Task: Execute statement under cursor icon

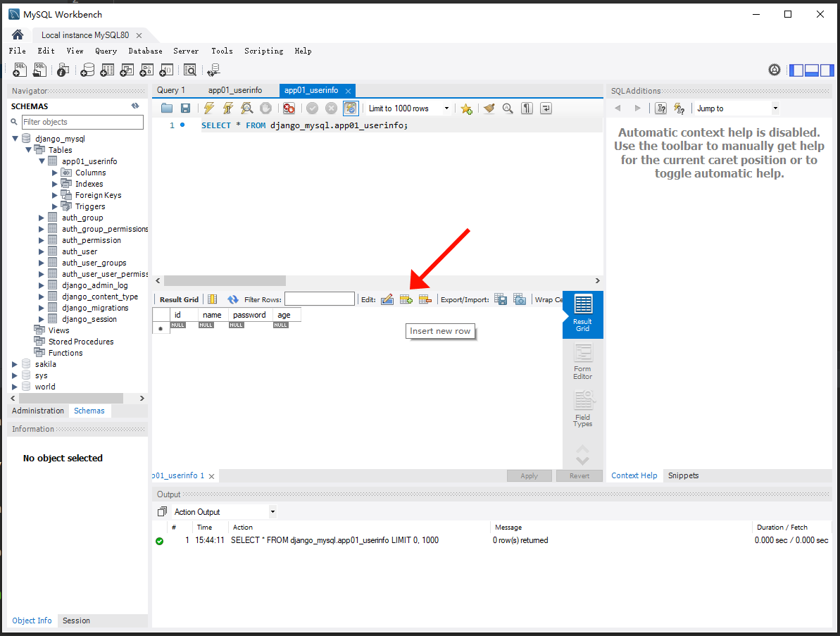Action: pyautogui.click(x=227, y=108)
